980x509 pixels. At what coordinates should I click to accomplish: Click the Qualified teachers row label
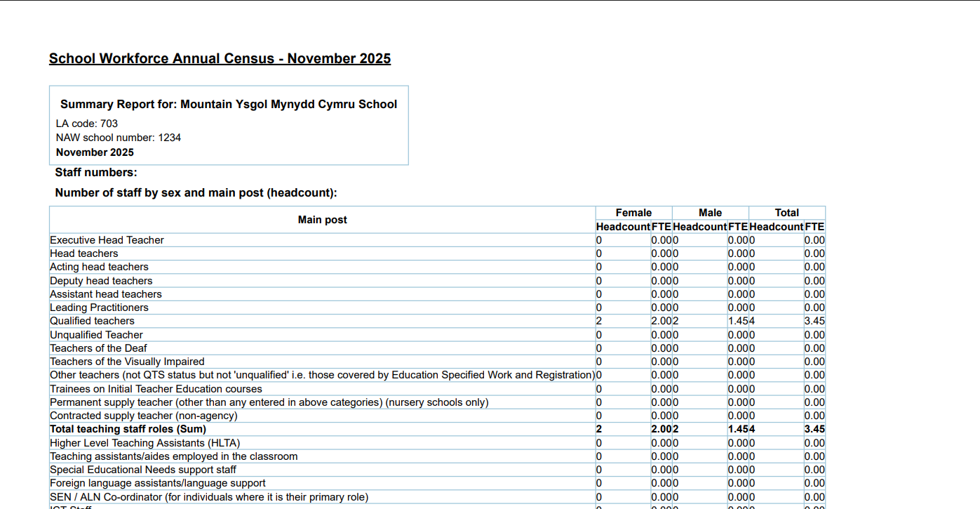[x=92, y=321]
